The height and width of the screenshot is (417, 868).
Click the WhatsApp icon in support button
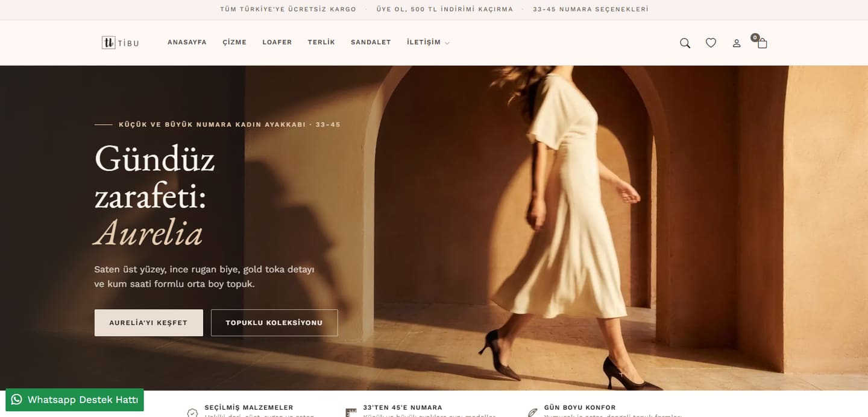pyautogui.click(x=16, y=399)
